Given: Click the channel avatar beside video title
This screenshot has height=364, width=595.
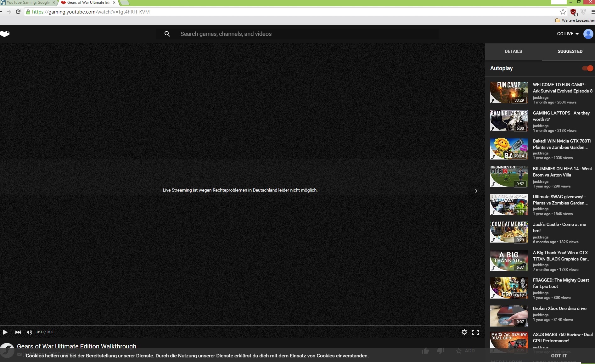Looking at the screenshot, I should (7, 350).
